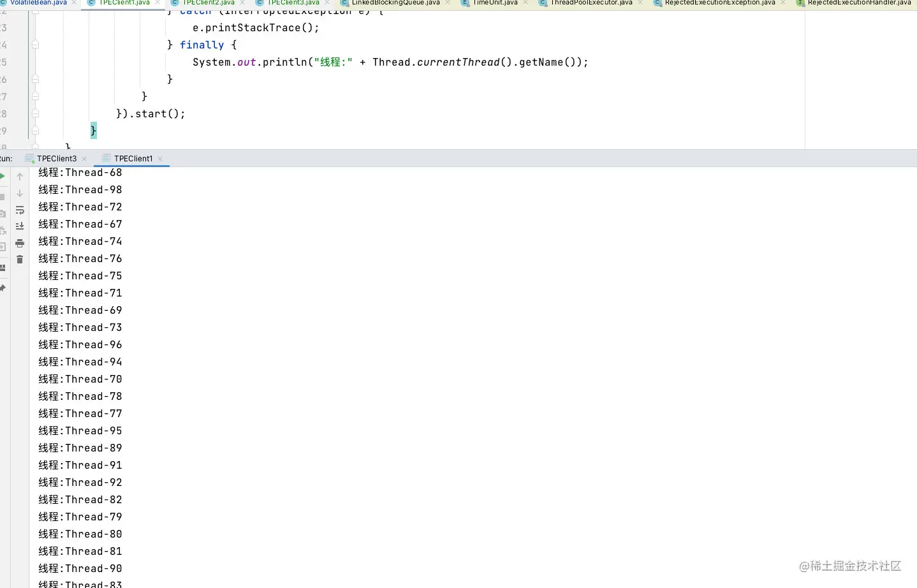Click console line 线程:Thread-73
917x588 pixels.
(80, 327)
